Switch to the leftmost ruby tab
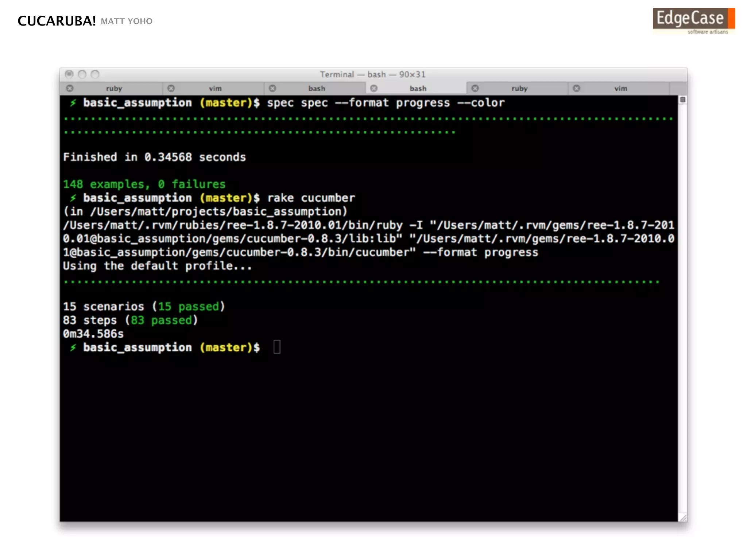 point(114,89)
